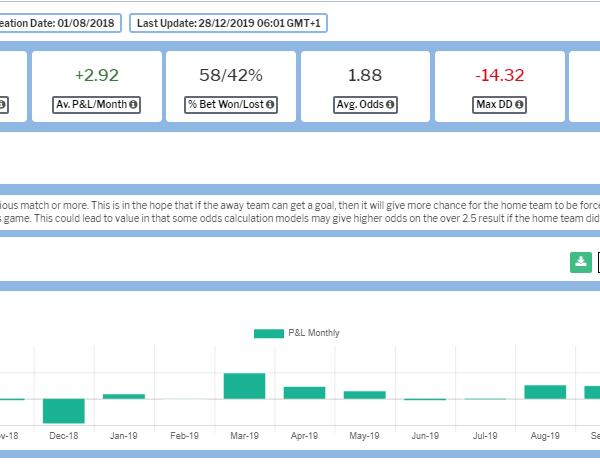Click the Dec-18 negative bar
This screenshot has height=464, width=600.
coord(63,411)
